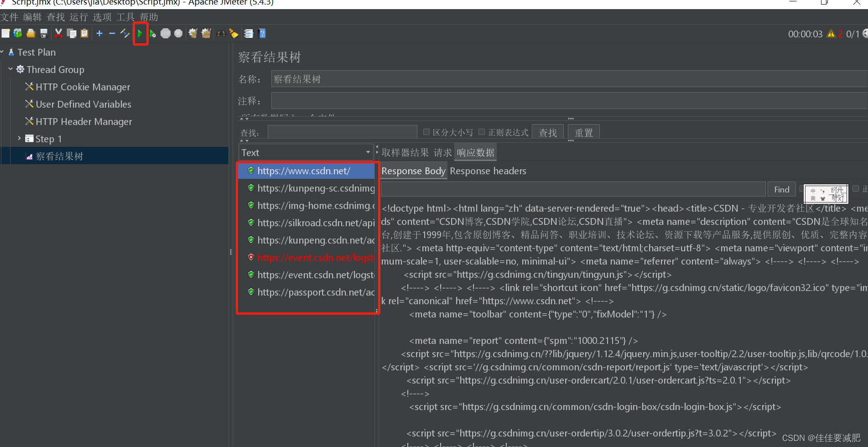Screen dimensions: 868x447
Task: Select HTTP Header Manager element
Action: [x=83, y=121]
